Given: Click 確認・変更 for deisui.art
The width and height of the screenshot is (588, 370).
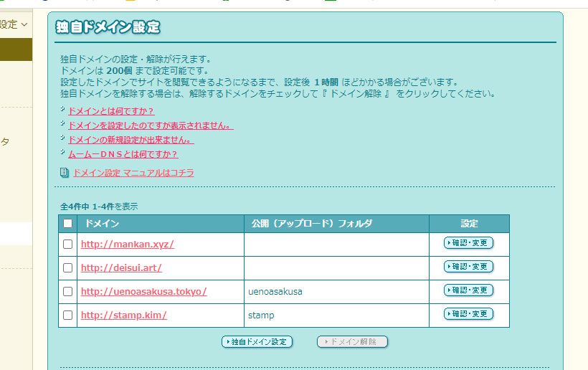Looking at the screenshot, I should click(x=468, y=267).
